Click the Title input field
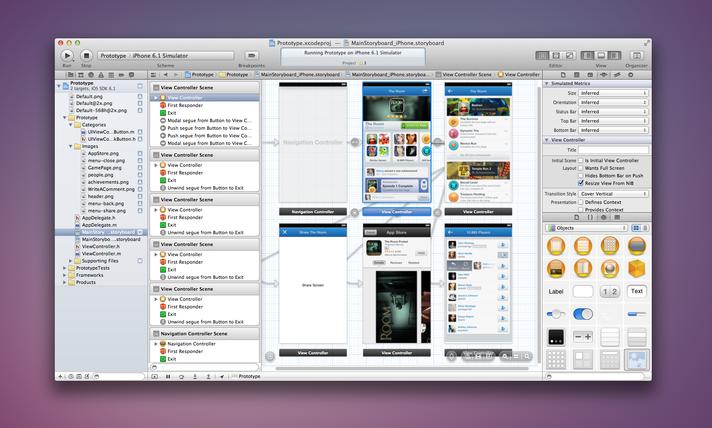 click(x=613, y=150)
